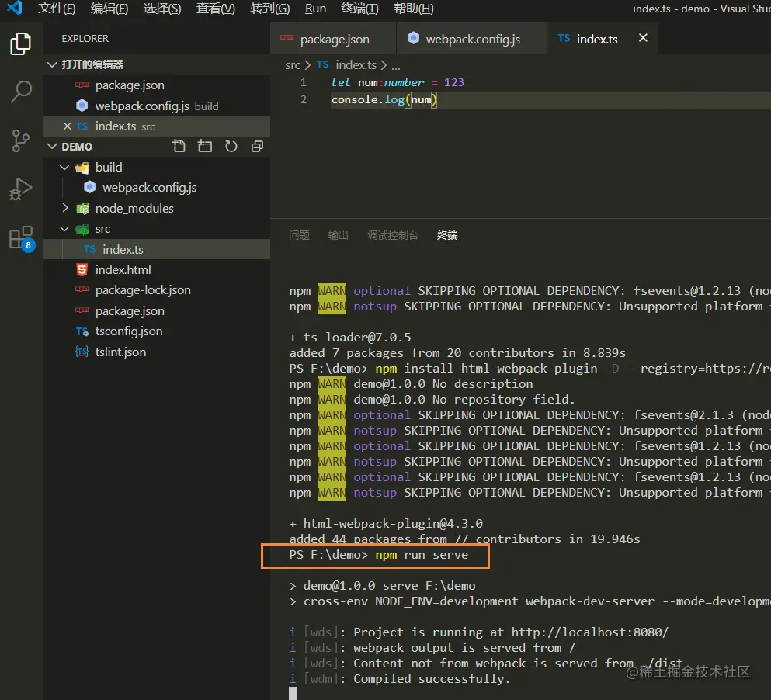
Task: Open tslint.json in the explorer
Action: (156, 352)
